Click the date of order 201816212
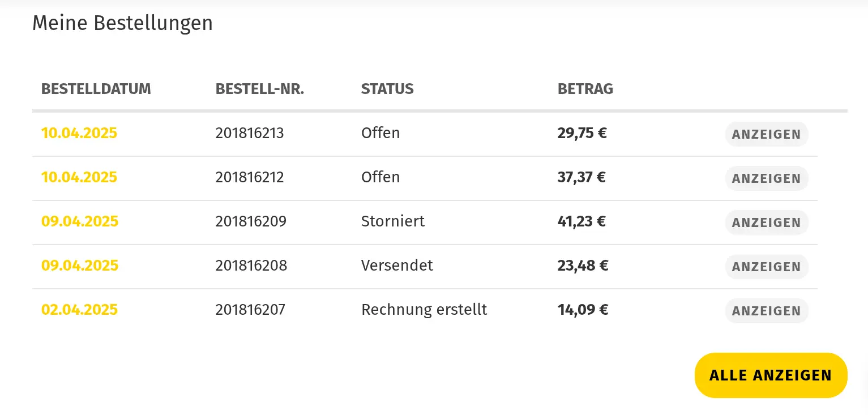Screen dimensions: 868x415 coord(79,177)
